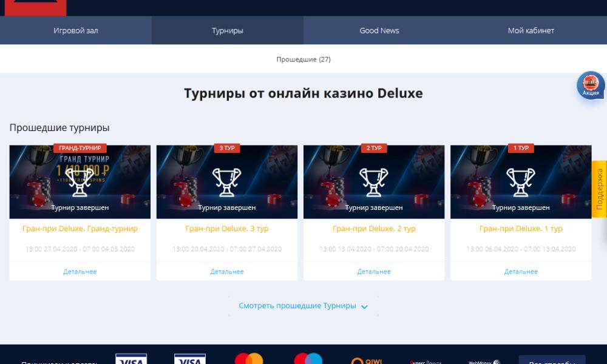607x364 pixels.
Task: Select the Прошедшие (27) filter
Action: point(303,59)
